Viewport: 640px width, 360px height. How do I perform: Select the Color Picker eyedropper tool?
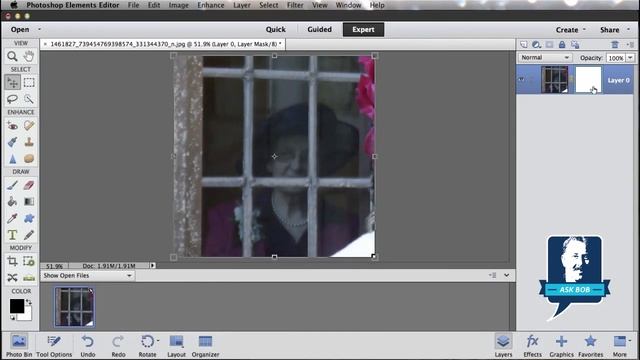tap(12, 218)
